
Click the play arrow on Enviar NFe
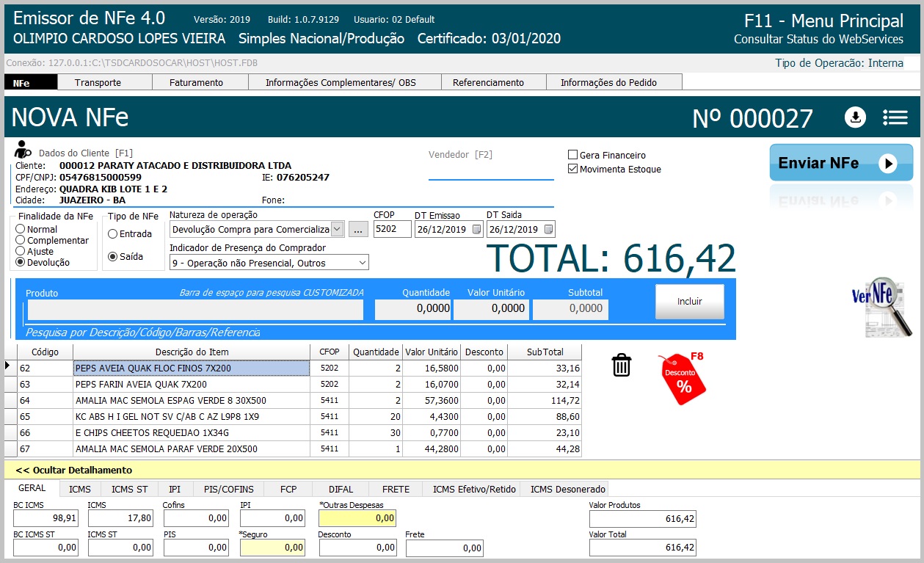coord(888,164)
